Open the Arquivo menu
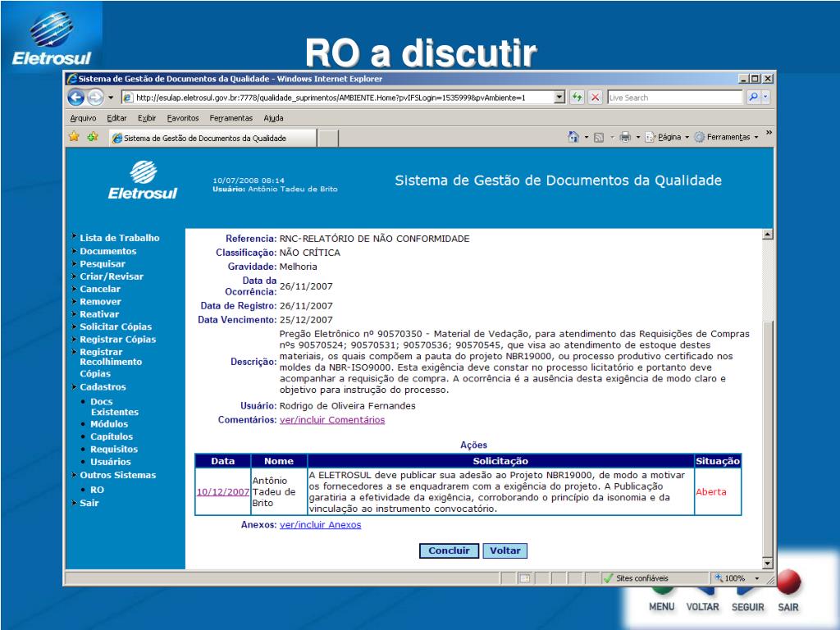The height and width of the screenshot is (630, 840). 83,118
